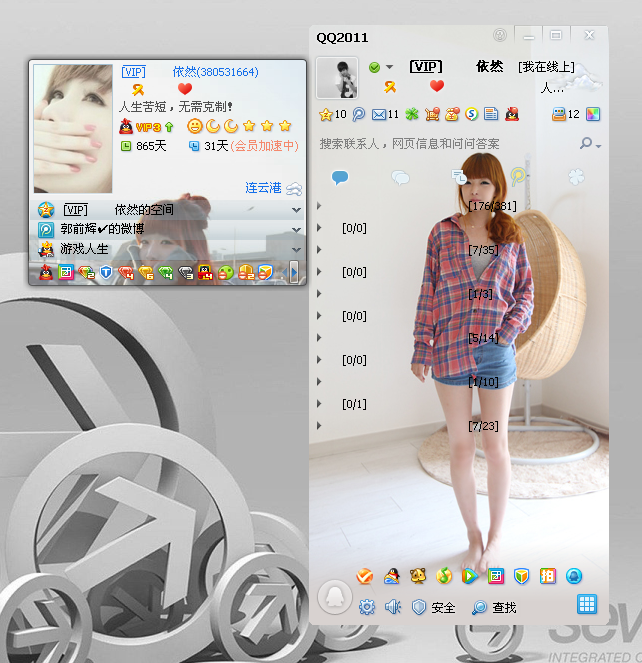Expand the 游戏人生 section
The image size is (642, 663).
point(296,249)
